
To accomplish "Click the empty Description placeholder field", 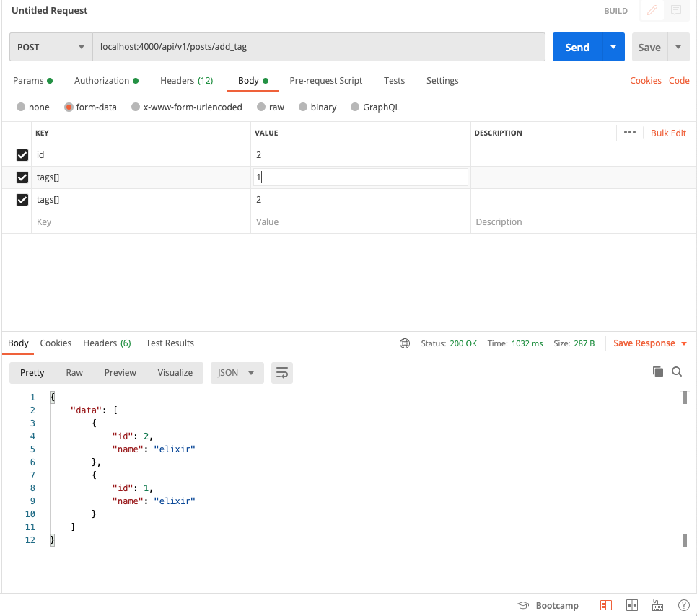I will pos(584,221).
